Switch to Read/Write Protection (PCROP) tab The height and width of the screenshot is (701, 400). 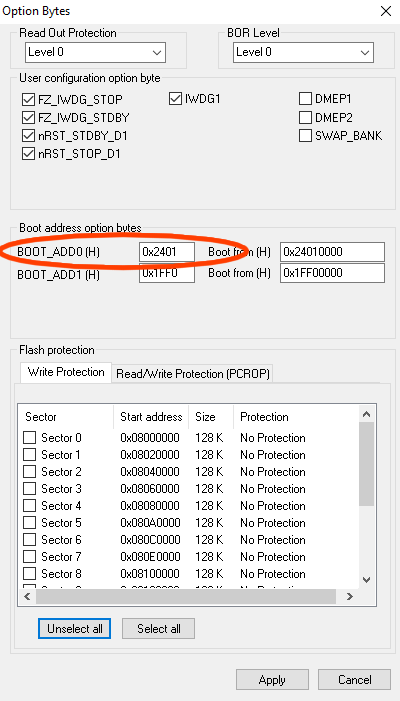(193, 374)
